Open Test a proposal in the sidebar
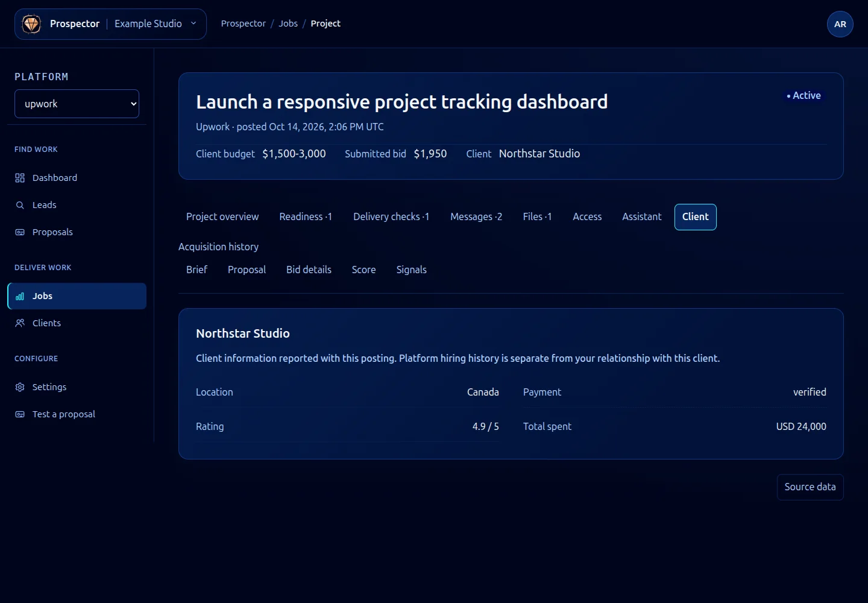868x603 pixels. pyautogui.click(x=77, y=414)
